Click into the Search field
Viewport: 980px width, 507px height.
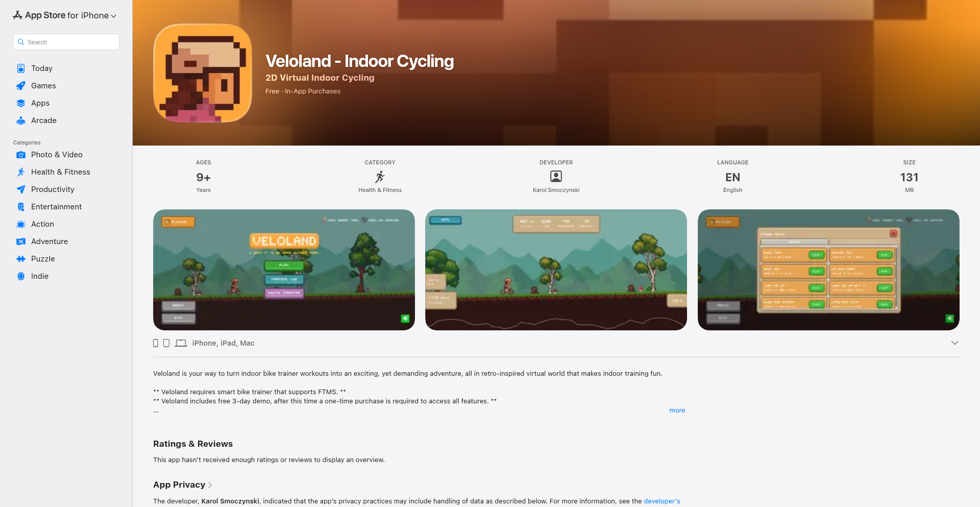click(66, 42)
